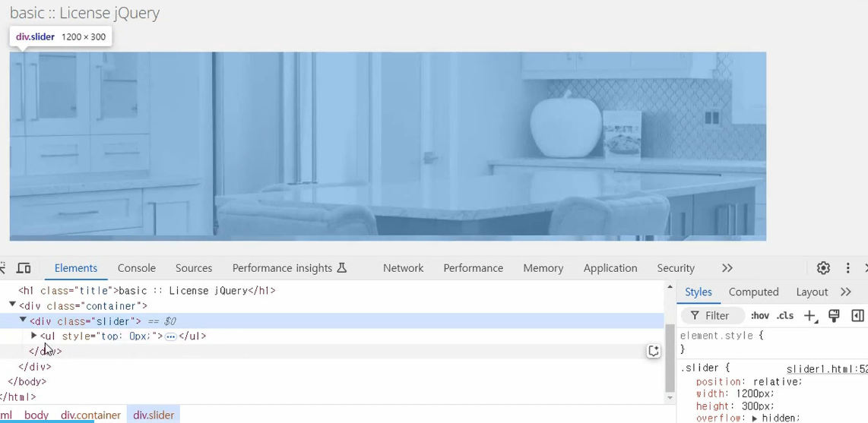Select the closing </html> tag row
This screenshot has height=423, width=868.
[332, 397]
